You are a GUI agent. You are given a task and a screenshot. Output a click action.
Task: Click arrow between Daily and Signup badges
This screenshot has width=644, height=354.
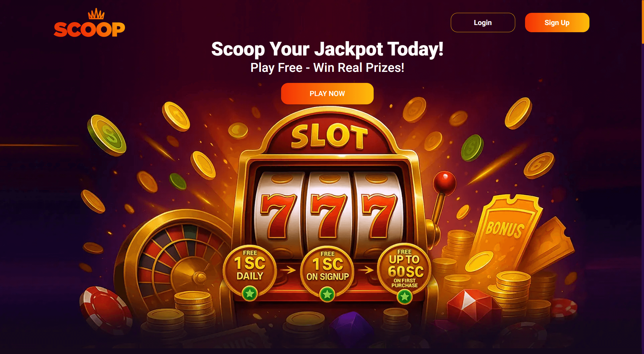pos(288,270)
